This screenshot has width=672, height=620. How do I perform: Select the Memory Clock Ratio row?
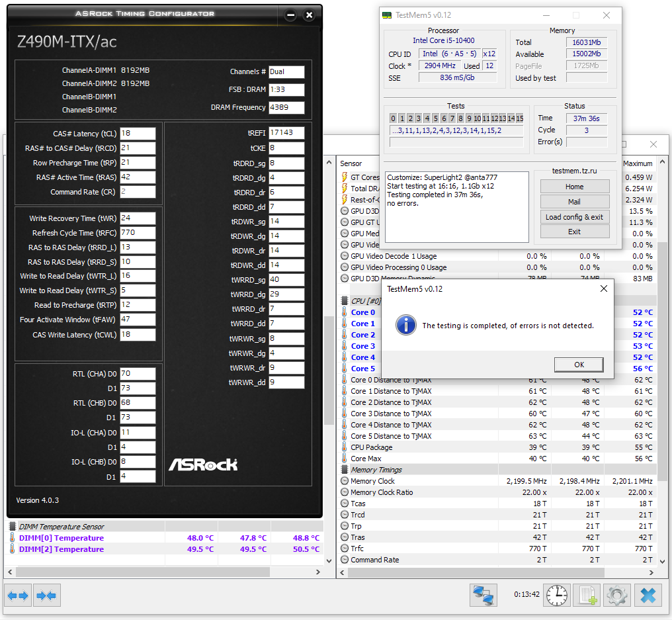(497, 492)
